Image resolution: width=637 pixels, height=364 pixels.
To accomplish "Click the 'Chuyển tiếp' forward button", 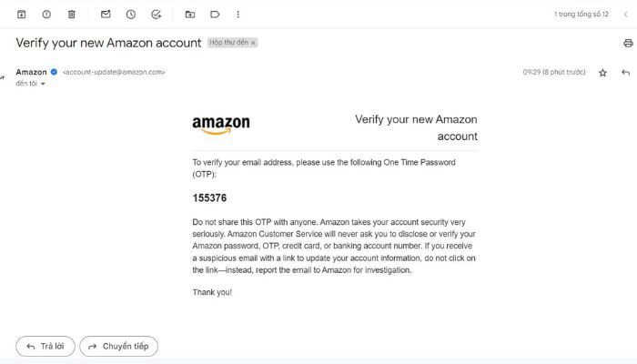I will coord(118,346).
